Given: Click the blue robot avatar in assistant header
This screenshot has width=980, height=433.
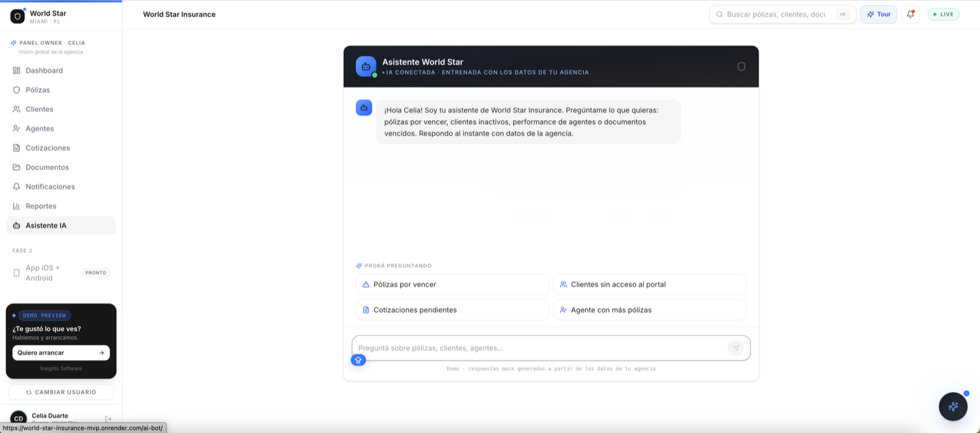Looking at the screenshot, I should [x=365, y=67].
